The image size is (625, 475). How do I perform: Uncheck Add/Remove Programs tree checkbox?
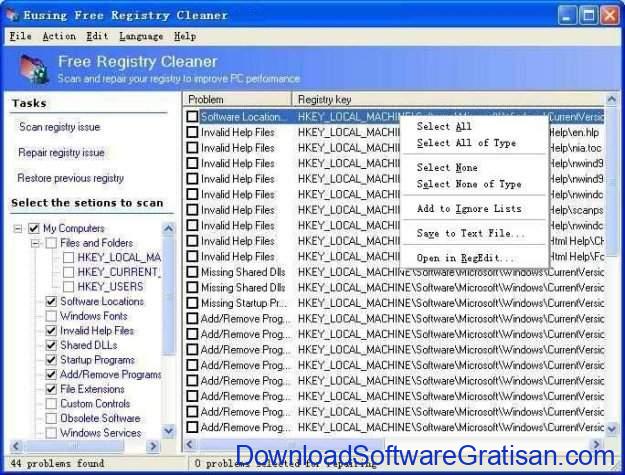(x=51, y=375)
